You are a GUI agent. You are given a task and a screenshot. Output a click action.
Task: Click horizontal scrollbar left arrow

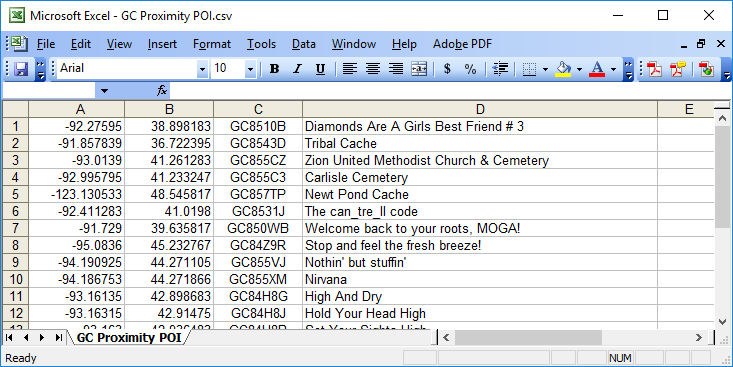pos(446,337)
